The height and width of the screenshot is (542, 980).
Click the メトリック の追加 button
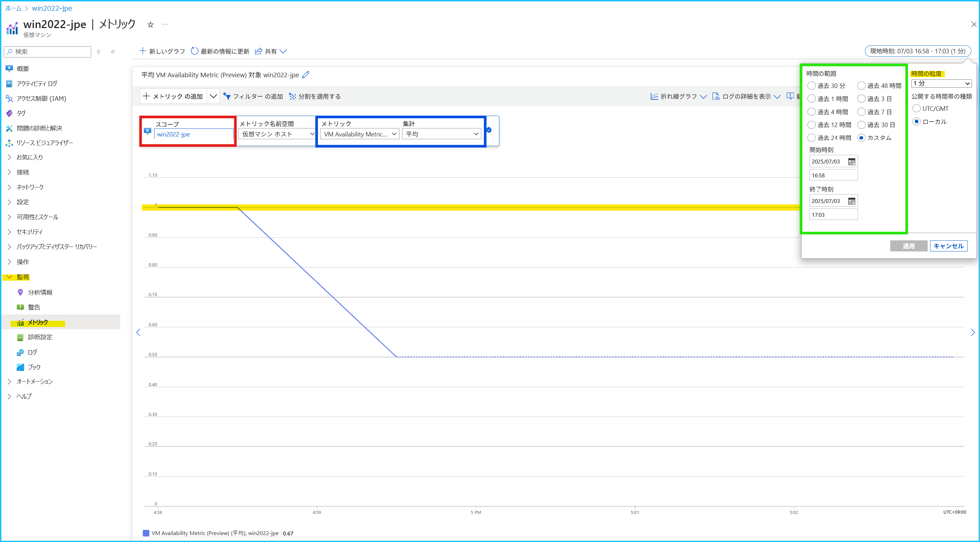(x=174, y=97)
